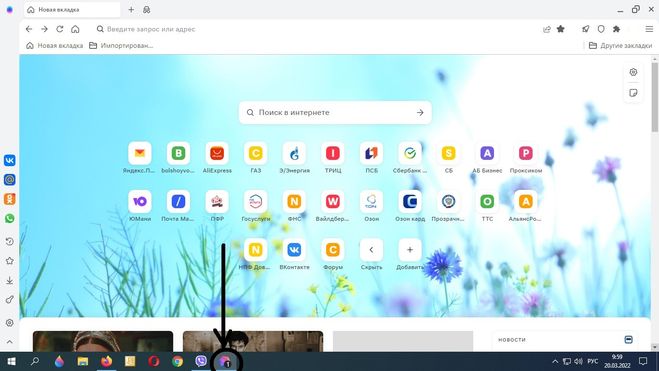Open WhatsApp icon in the sidebar
This screenshot has width=659, height=371.
click(9, 218)
